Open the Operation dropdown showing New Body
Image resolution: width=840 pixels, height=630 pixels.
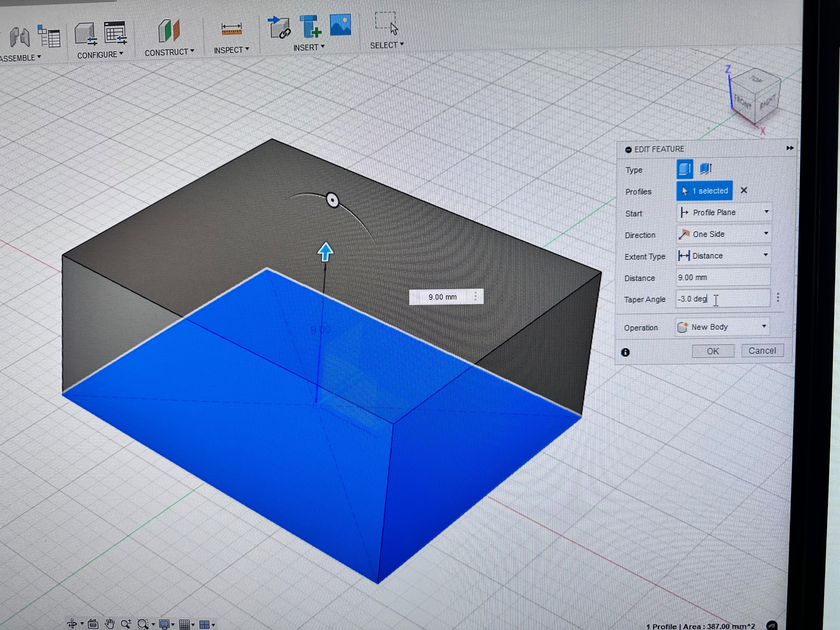(x=722, y=327)
